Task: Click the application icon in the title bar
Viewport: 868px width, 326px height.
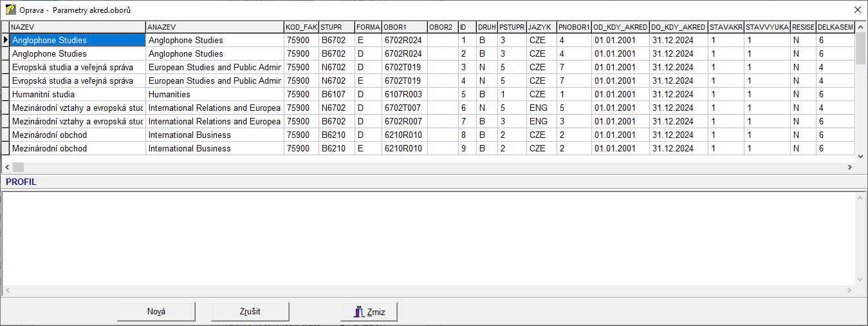Action: click(x=10, y=10)
